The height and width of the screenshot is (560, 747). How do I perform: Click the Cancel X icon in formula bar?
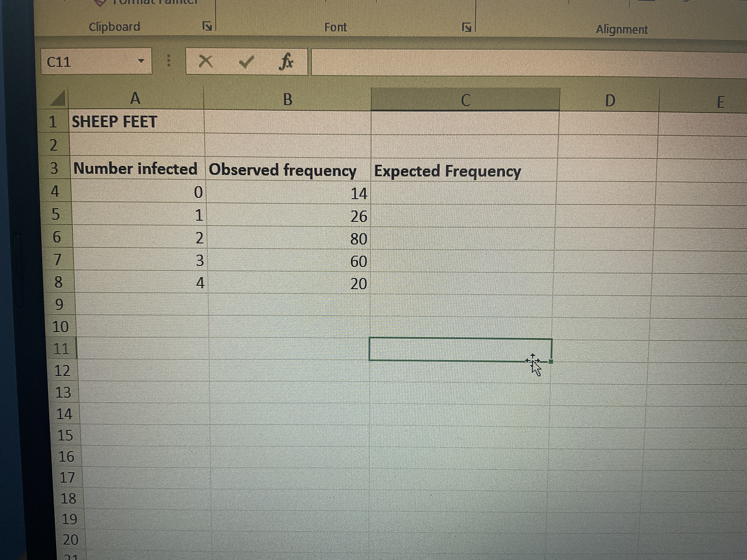pyautogui.click(x=205, y=61)
